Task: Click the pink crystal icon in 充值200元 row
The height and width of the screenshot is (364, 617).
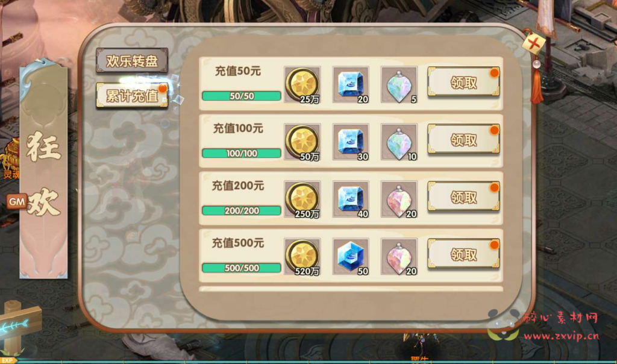Action: 399,199
